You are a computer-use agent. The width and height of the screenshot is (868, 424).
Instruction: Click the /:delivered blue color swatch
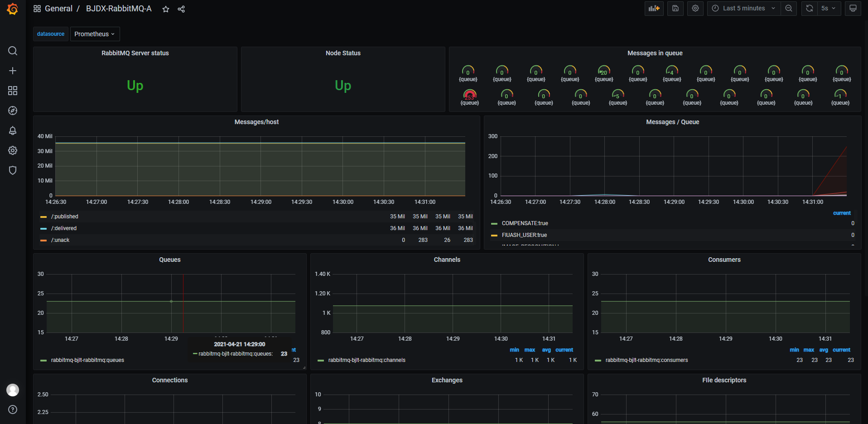[x=43, y=229]
